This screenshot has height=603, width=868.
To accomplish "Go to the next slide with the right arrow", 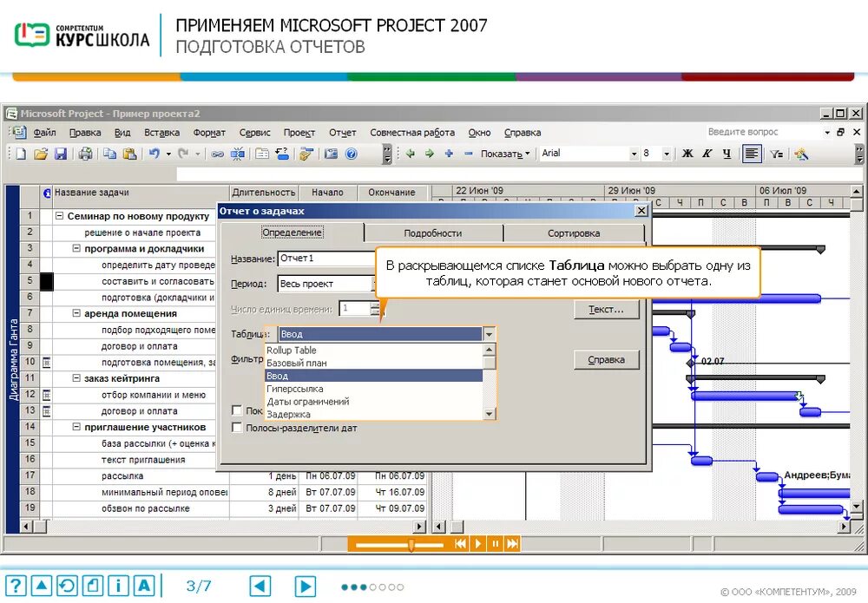I will 305,586.
